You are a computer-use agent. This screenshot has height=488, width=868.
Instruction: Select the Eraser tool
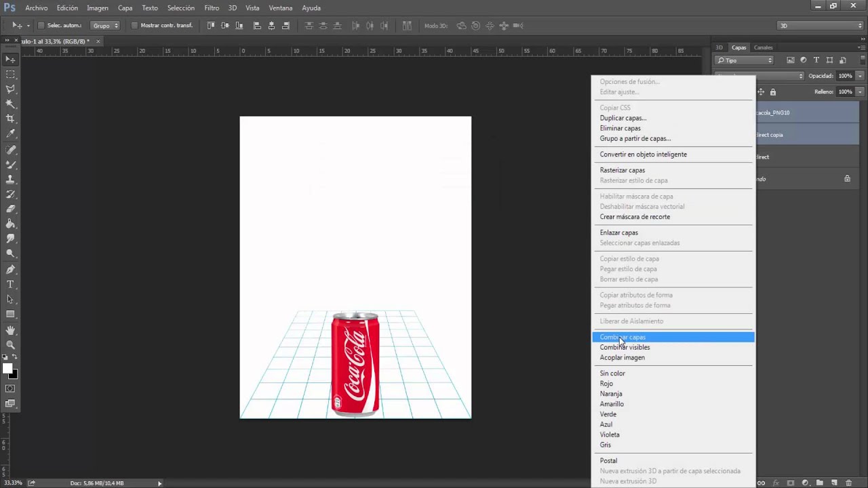(x=10, y=209)
